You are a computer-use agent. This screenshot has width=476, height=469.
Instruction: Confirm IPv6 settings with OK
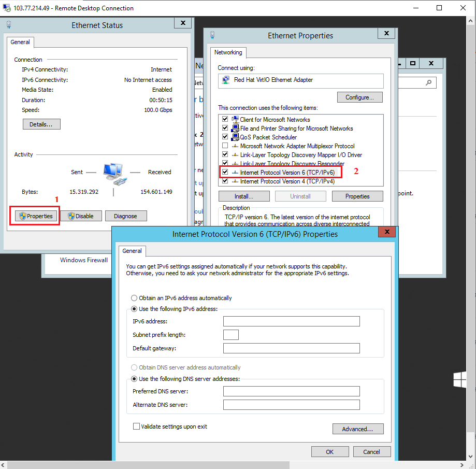click(330, 452)
